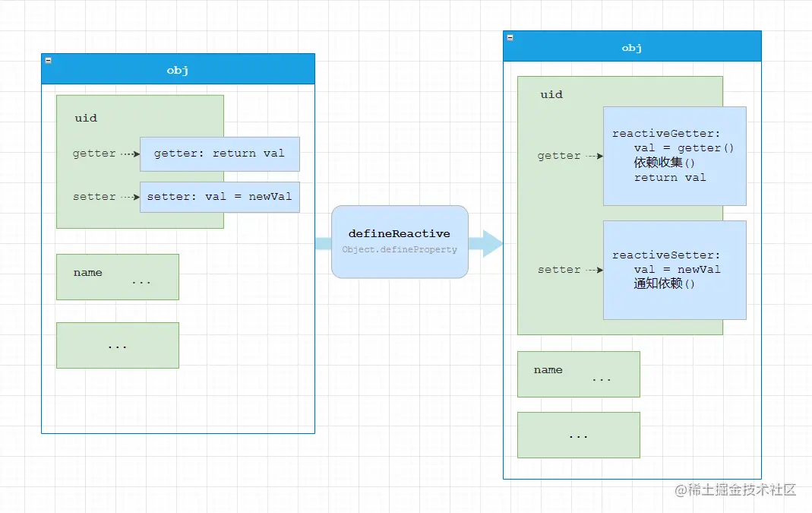Select the name field box in left obj
Viewport: 812px width, 513px height.
(117, 277)
